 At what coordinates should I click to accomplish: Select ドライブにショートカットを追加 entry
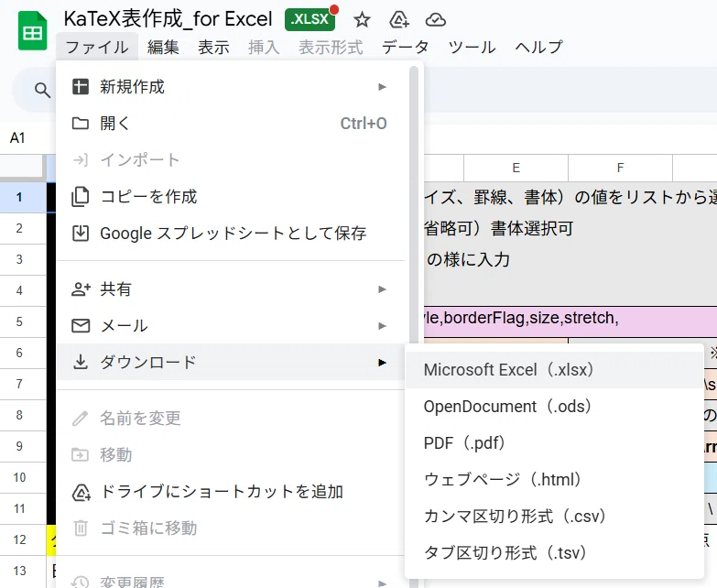pos(231,492)
